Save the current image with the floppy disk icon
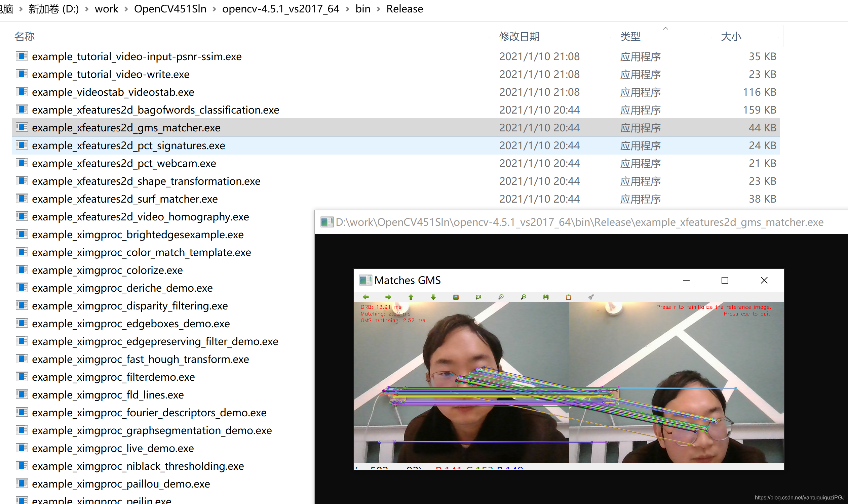 [x=546, y=297]
